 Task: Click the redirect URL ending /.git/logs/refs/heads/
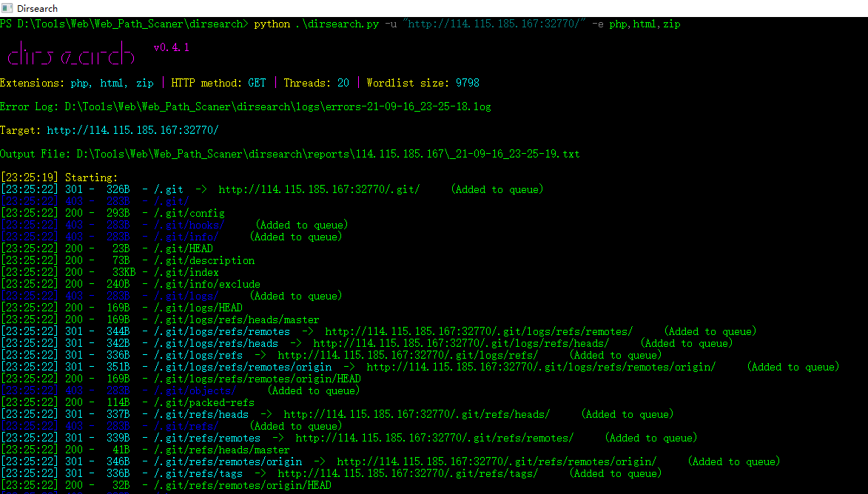point(461,344)
